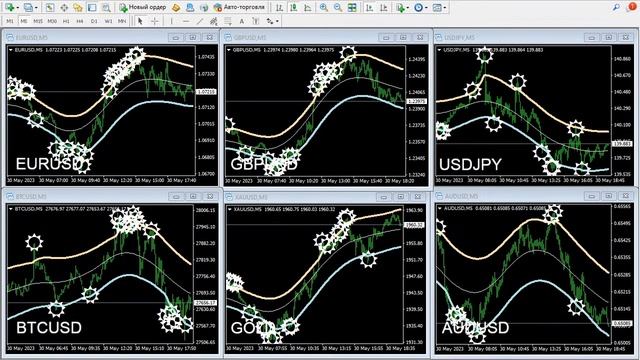
Task: Click the Новый ордер button
Action: tap(142, 7)
